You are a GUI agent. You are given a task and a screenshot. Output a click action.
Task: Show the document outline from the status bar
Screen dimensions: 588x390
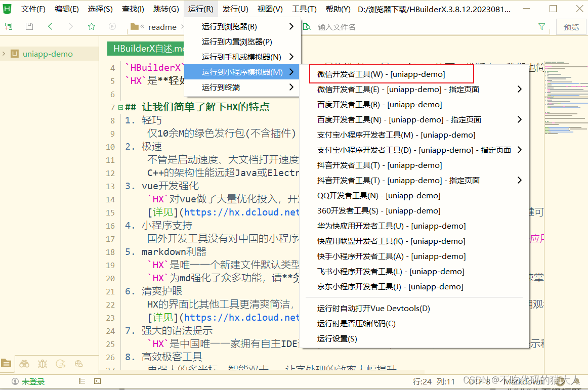(x=81, y=381)
